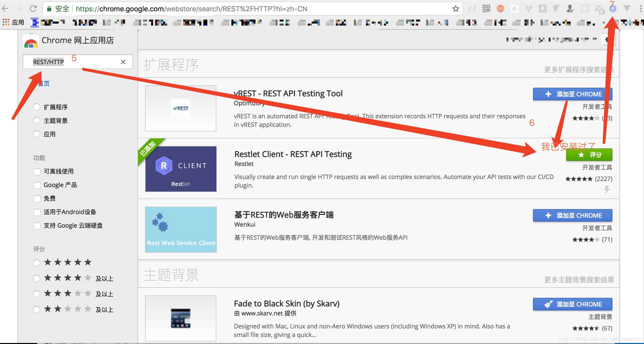This screenshot has width=644, height=344.
Task: Open the gray letter A extension
Action: [542, 9]
